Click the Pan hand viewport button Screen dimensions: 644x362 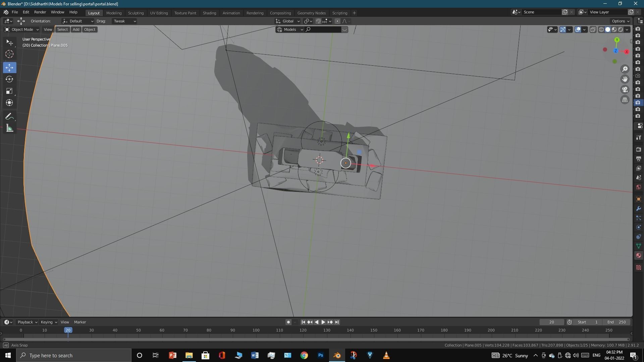pyautogui.click(x=625, y=79)
